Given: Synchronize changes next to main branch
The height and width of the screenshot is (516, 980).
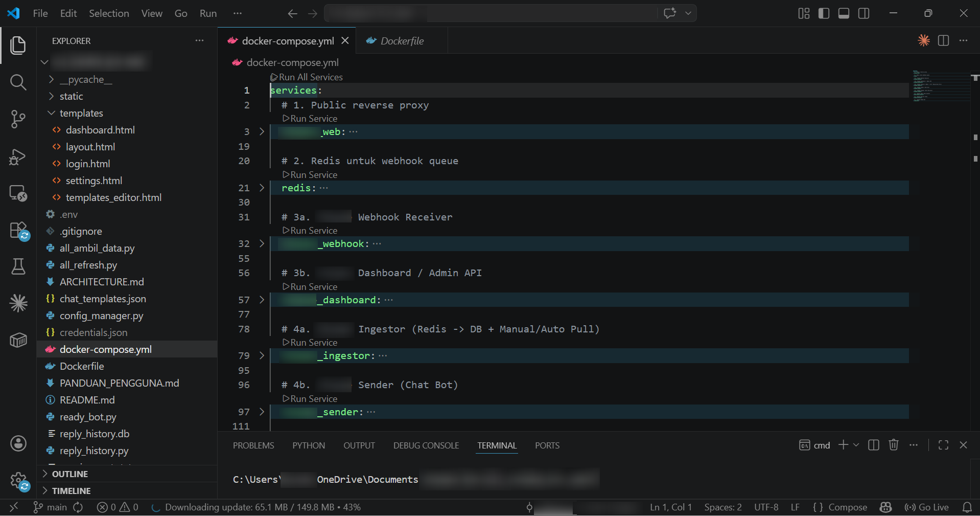Looking at the screenshot, I should 78,507.
